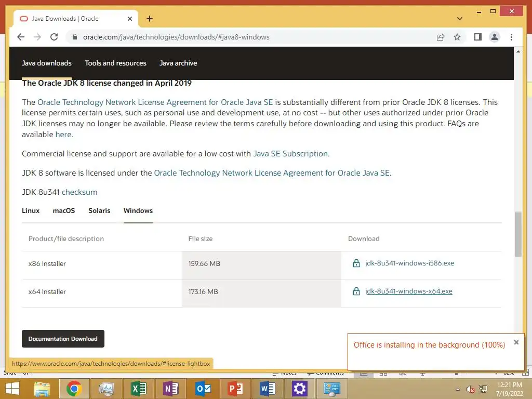Open File Explorer from taskbar
532x399 pixels.
pos(42,389)
